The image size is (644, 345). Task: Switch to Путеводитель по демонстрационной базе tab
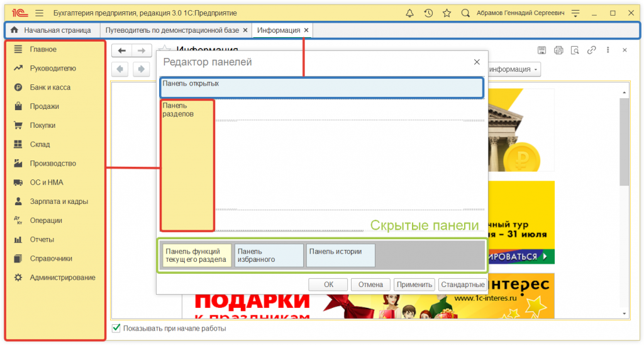coord(172,30)
